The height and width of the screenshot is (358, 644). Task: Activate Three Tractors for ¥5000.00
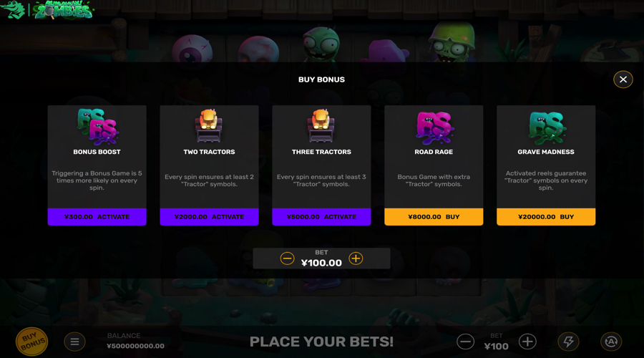pyautogui.click(x=321, y=217)
